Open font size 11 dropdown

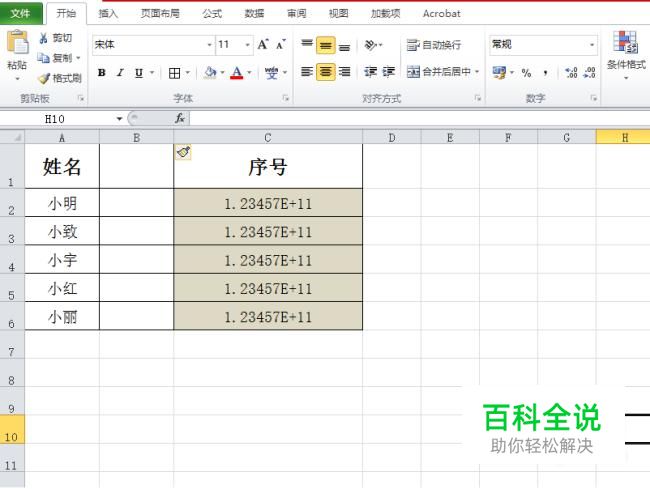tap(247, 45)
